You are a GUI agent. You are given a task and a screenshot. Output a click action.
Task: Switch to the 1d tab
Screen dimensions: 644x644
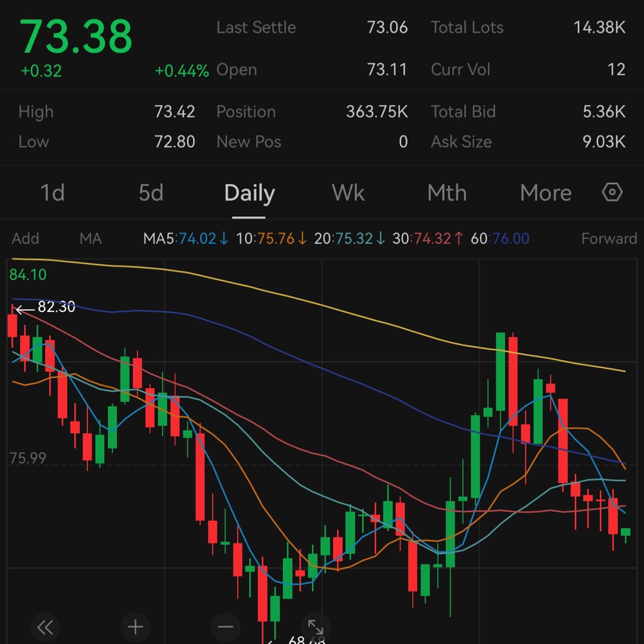tap(53, 192)
